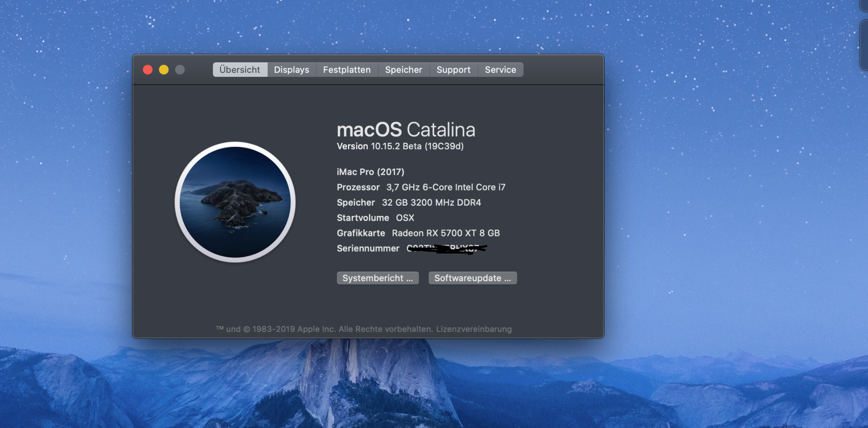Image resolution: width=868 pixels, height=428 pixels.
Task: Minimize window with the yellow button
Action: point(164,70)
